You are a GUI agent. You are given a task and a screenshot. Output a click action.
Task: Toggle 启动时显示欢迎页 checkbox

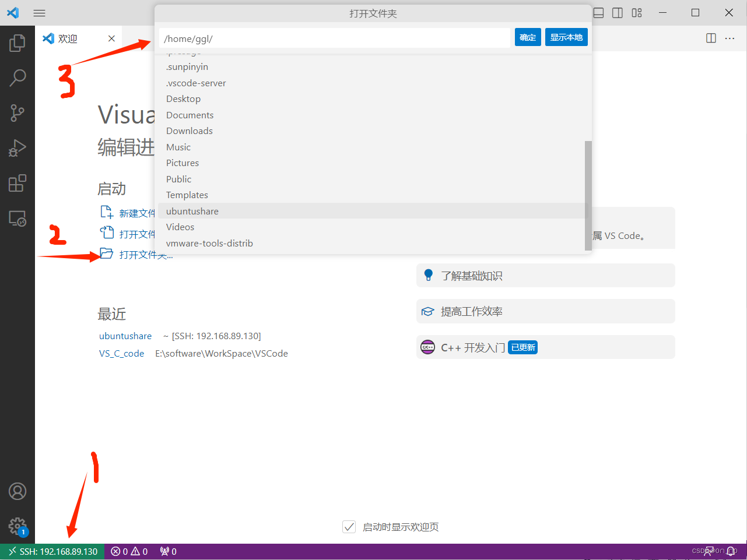click(349, 527)
